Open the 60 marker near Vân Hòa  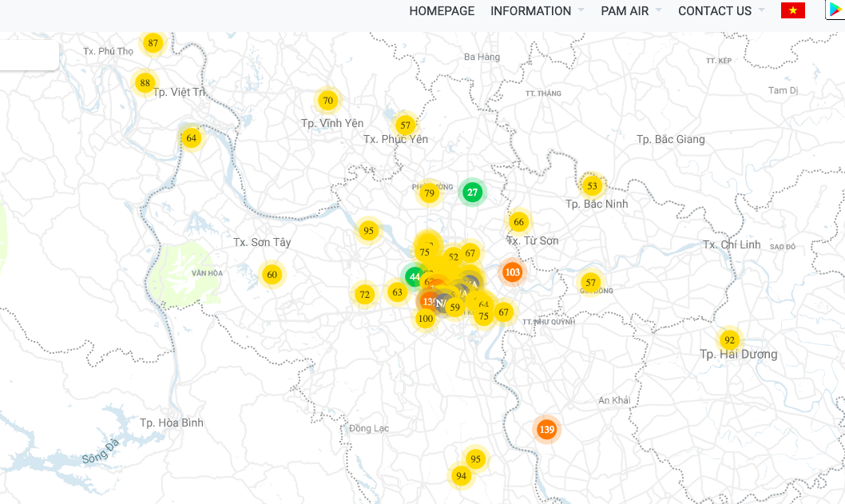click(x=272, y=275)
